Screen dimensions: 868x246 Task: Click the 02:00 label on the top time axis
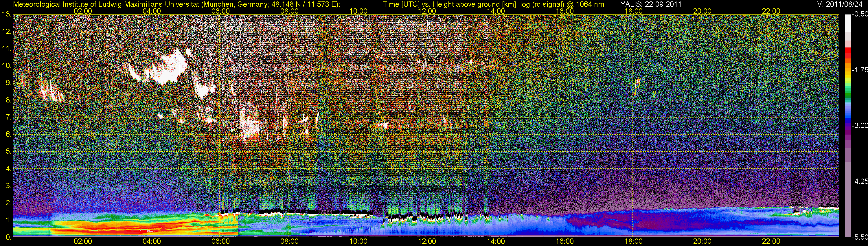click(83, 11)
